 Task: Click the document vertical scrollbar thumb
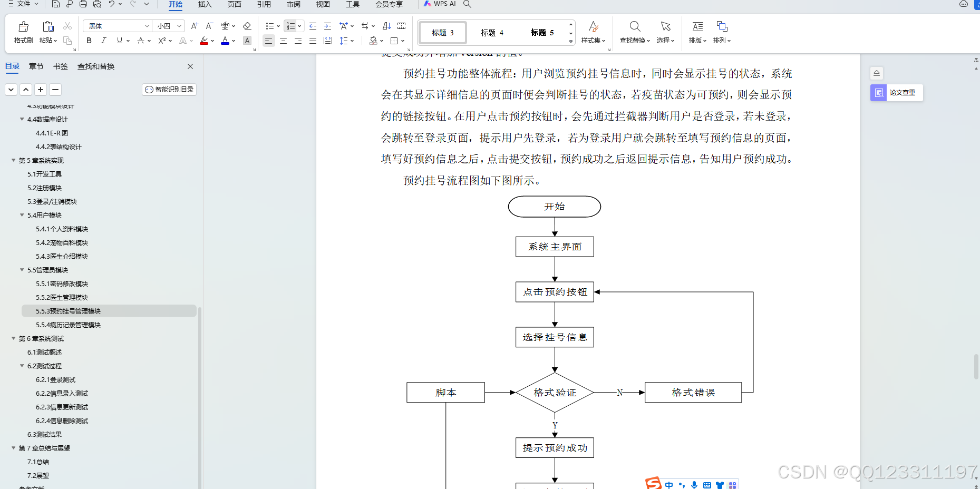click(976, 367)
